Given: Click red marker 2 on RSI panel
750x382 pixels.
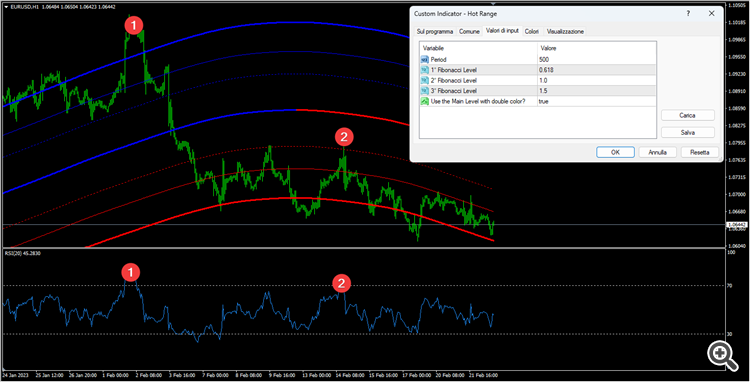Looking at the screenshot, I should click(341, 283).
